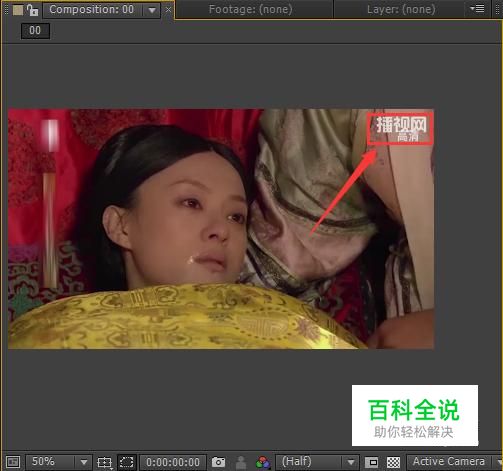
Task: Switch to the Layer: (none) tab
Action: pyautogui.click(x=401, y=10)
